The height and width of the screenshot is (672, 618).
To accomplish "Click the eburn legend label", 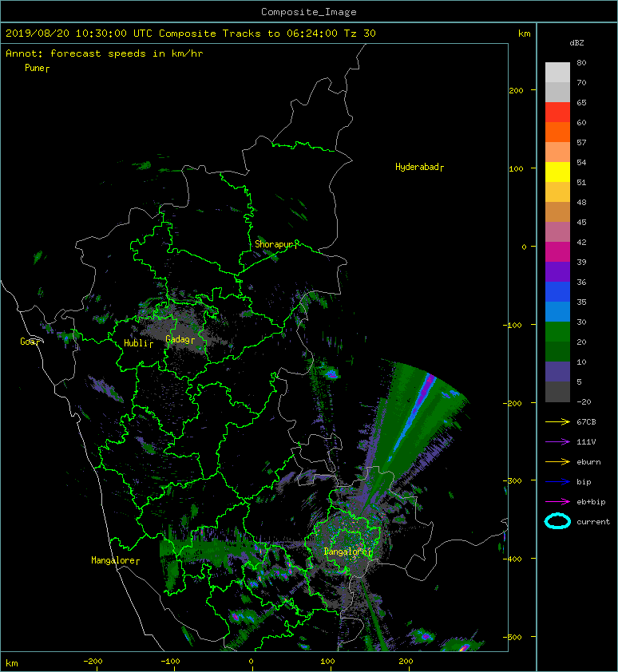I will [588, 462].
